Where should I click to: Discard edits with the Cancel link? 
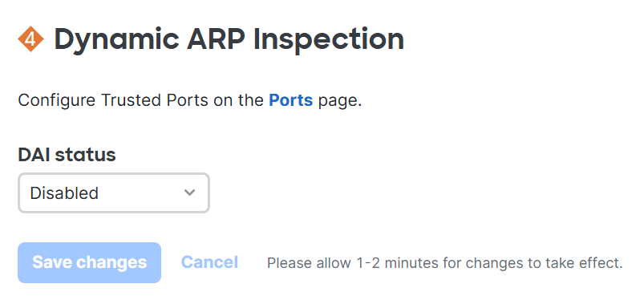209,262
